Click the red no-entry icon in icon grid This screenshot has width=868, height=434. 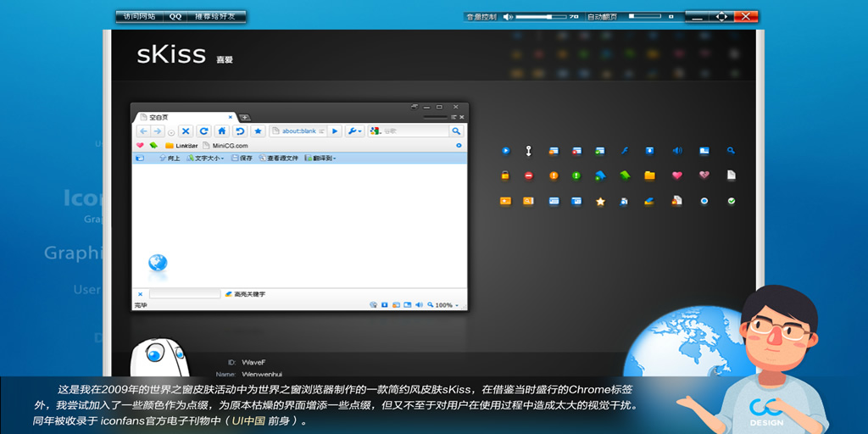529,175
